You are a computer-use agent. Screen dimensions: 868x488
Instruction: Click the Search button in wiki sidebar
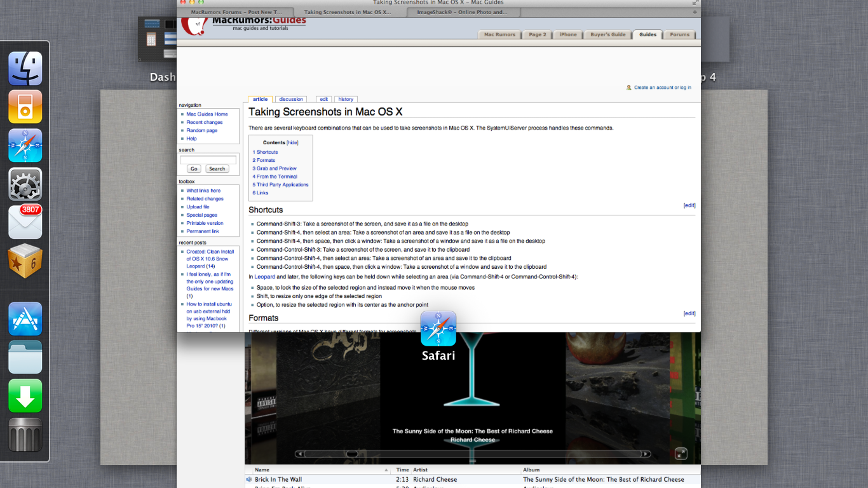click(217, 169)
